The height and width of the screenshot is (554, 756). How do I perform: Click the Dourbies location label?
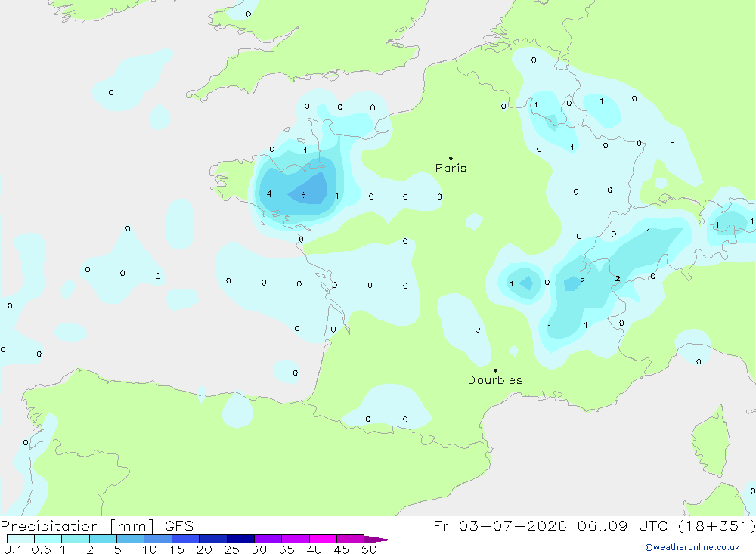tap(495, 380)
